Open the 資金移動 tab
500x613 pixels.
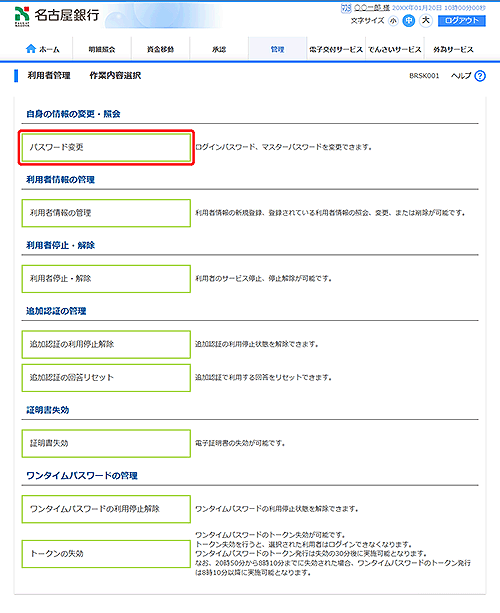(x=160, y=49)
